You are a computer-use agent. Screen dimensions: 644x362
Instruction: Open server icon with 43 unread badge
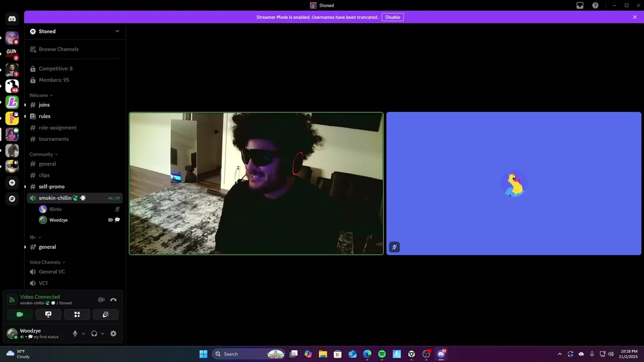12,86
